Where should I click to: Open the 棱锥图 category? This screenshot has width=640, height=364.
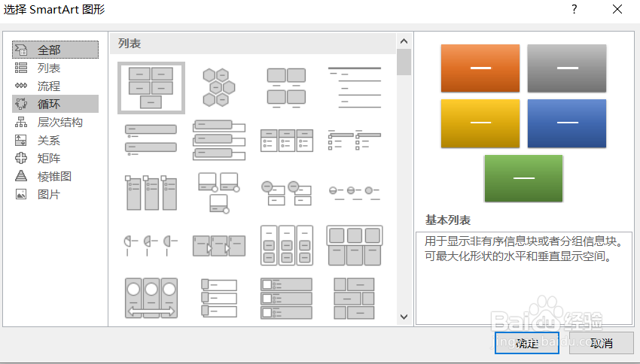point(56,176)
